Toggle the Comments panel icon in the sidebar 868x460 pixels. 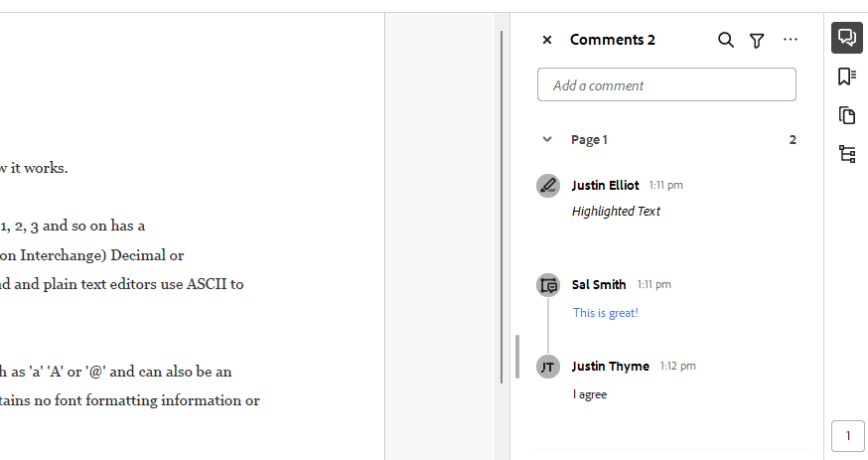pos(847,38)
